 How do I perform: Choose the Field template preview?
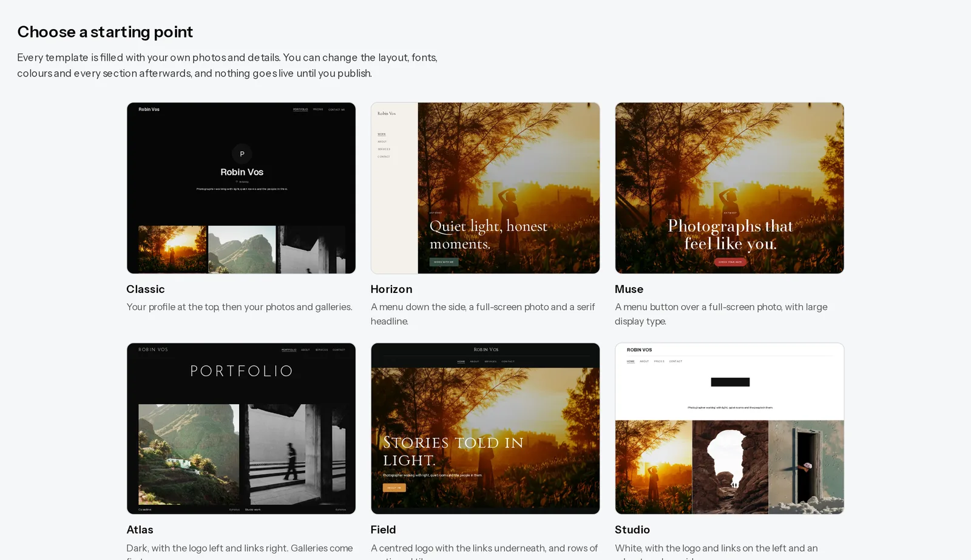pyautogui.click(x=486, y=428)
